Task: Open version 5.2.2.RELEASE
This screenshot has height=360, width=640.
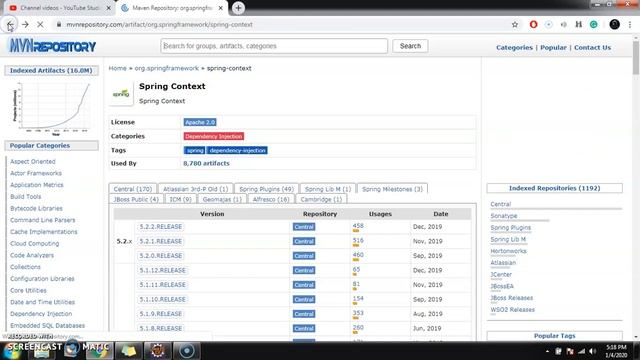Action: pos(160,227)
